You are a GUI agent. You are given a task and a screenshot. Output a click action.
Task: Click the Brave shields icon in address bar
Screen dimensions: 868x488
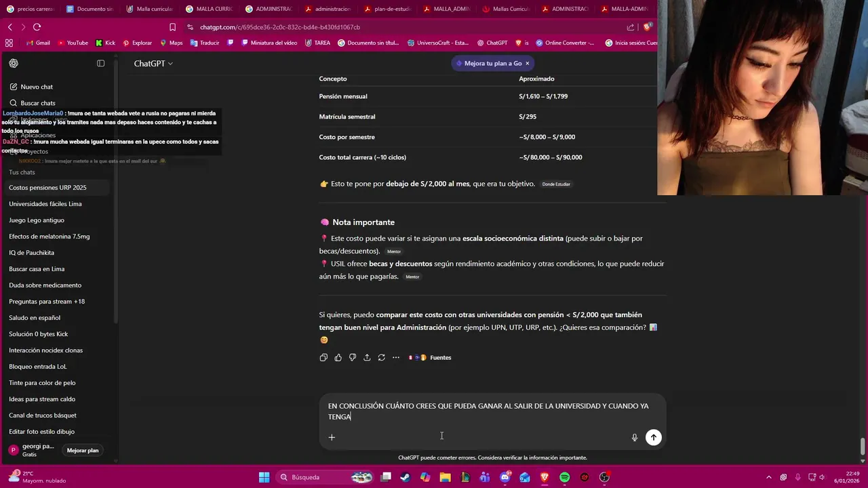(647, 27)
